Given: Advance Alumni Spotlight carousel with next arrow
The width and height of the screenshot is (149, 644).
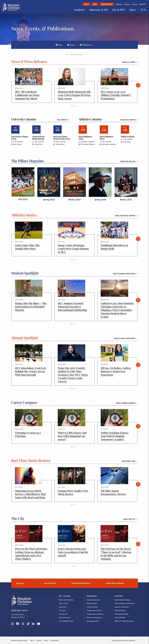Looking at the screenshot, I should [x=138, y=365].
